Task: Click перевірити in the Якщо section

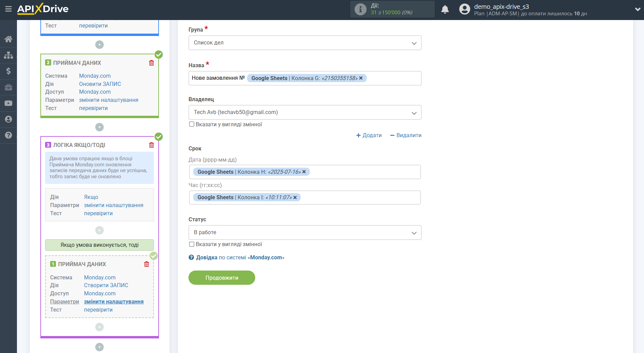Action: click(x=98, y=213)
